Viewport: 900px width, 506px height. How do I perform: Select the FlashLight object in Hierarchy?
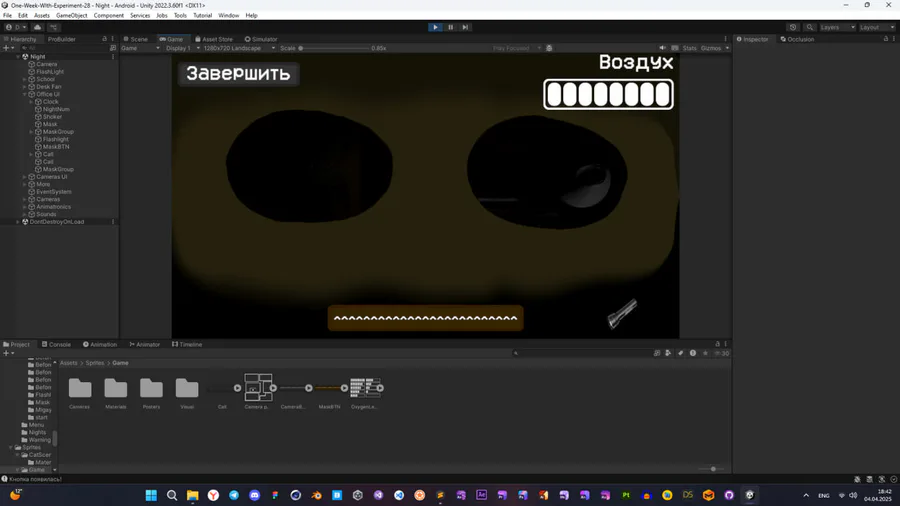coord(50,72)
